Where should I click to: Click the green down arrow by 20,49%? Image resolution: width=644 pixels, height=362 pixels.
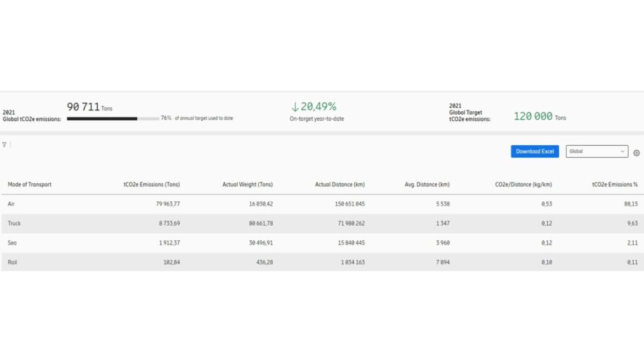295,107
